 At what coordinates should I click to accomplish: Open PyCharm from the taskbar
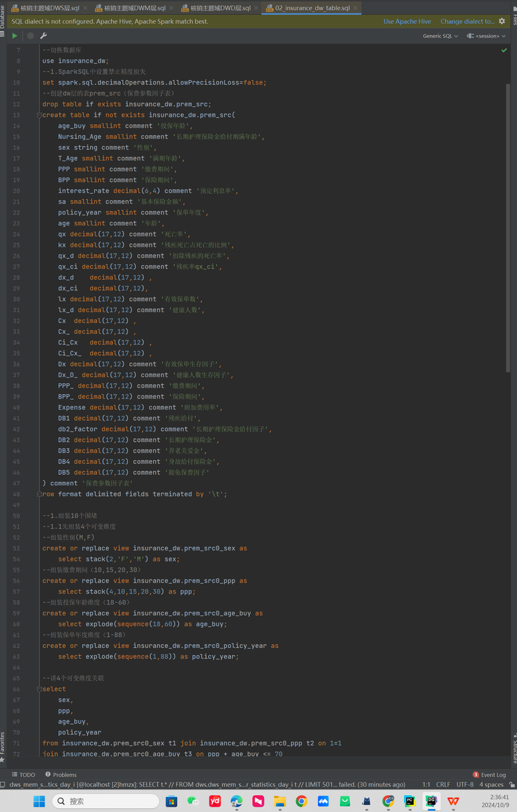(x=410, y=801)
